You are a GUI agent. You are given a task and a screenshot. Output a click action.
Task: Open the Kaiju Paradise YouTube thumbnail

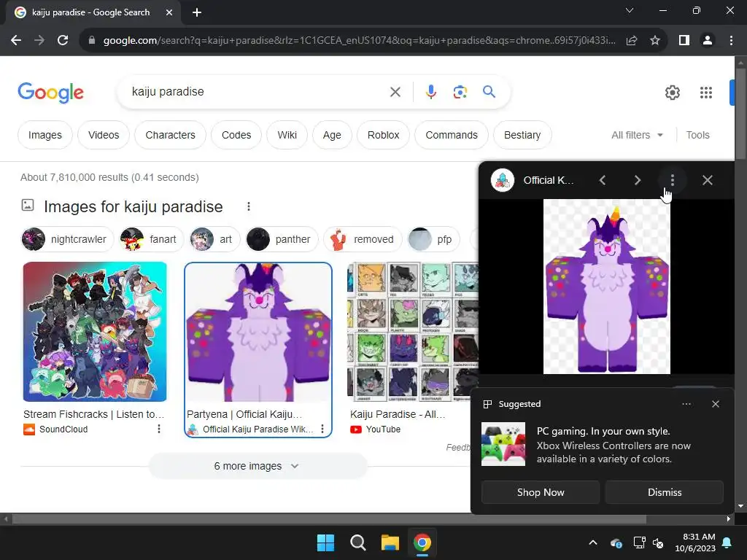coord(413,332)
